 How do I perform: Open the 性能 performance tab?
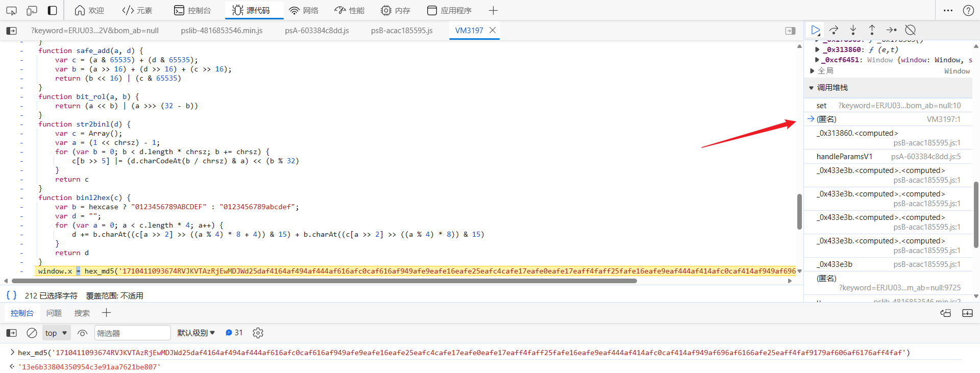pyautogui.click(x=350, y=10)
